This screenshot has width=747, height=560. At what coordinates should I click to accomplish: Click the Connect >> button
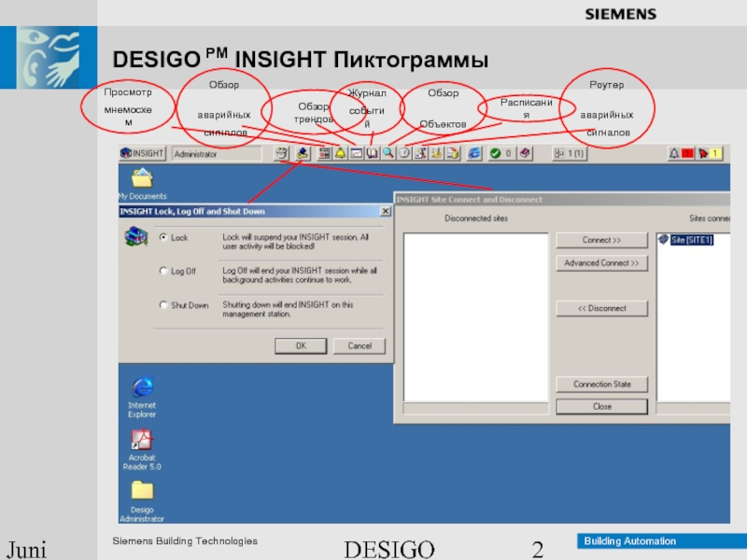[x=601, y=240]
